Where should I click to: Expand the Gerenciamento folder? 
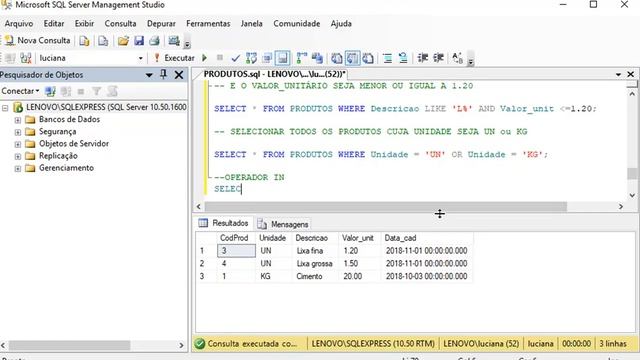(18, 169)
